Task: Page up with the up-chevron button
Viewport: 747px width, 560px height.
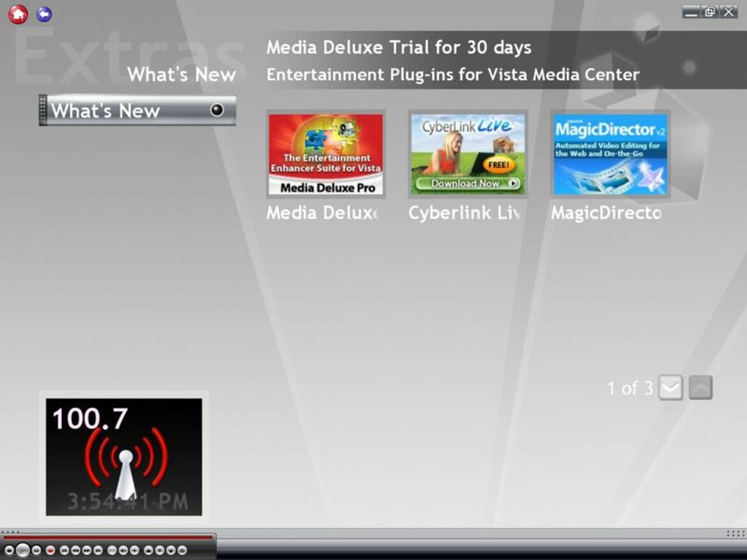Action: (701, 388)
